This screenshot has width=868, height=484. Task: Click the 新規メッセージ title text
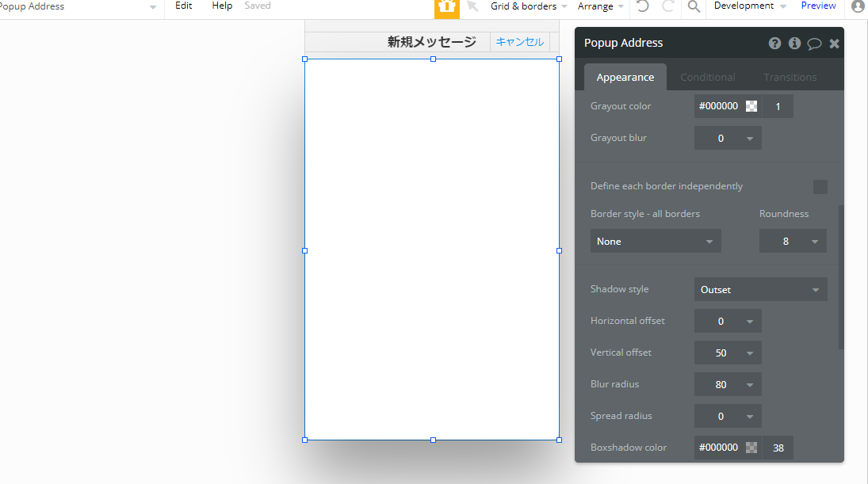pyautogui.click(x=432, y=42)
